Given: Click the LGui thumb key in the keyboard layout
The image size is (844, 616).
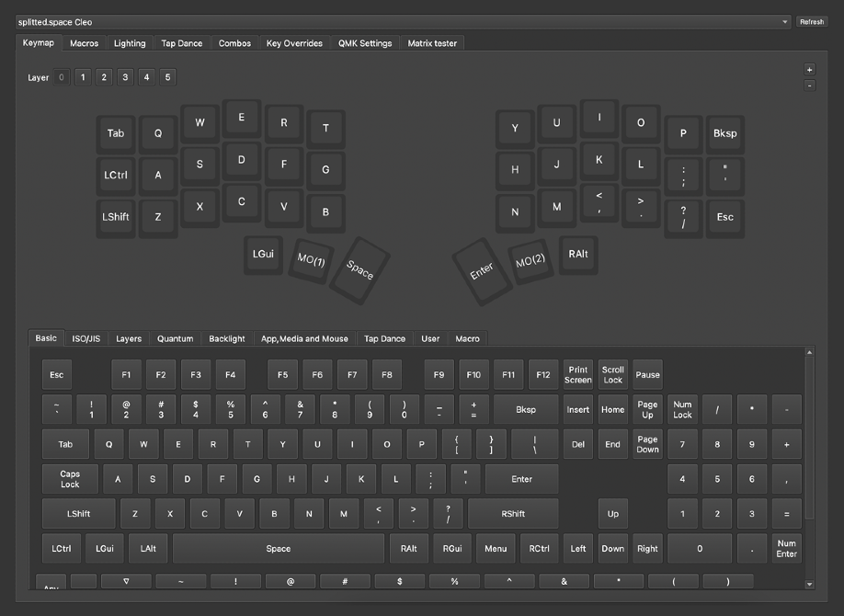Looking at the screenshot, I should point(264,255).
